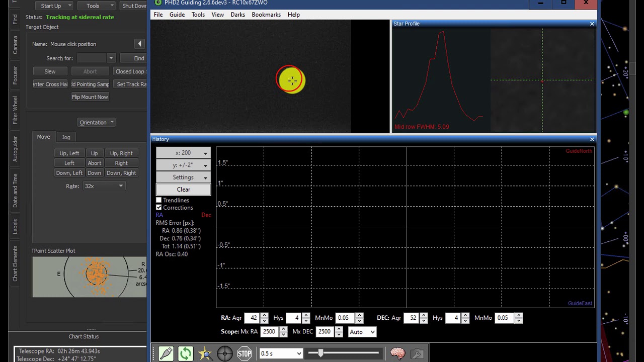Image resolution: width=644 pixels, height=362 pixels.
Task: Open the y: +/-2" scale dropdown
Action: 183,165
